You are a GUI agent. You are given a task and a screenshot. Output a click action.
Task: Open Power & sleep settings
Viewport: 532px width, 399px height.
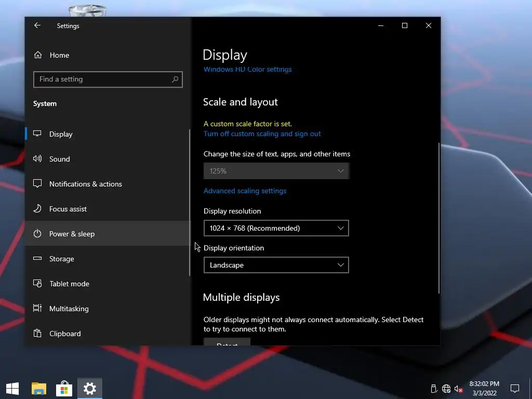108,234
